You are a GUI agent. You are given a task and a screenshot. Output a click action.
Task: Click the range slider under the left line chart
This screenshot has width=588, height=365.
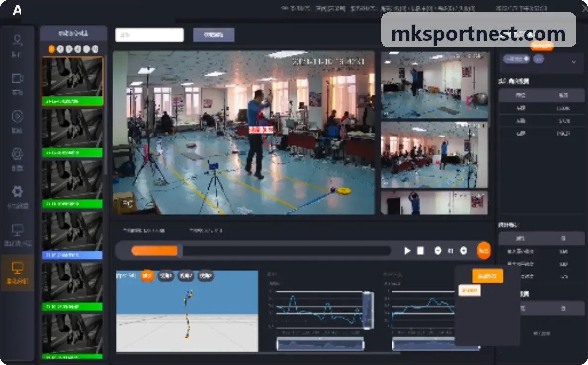[x=320, y=344]
